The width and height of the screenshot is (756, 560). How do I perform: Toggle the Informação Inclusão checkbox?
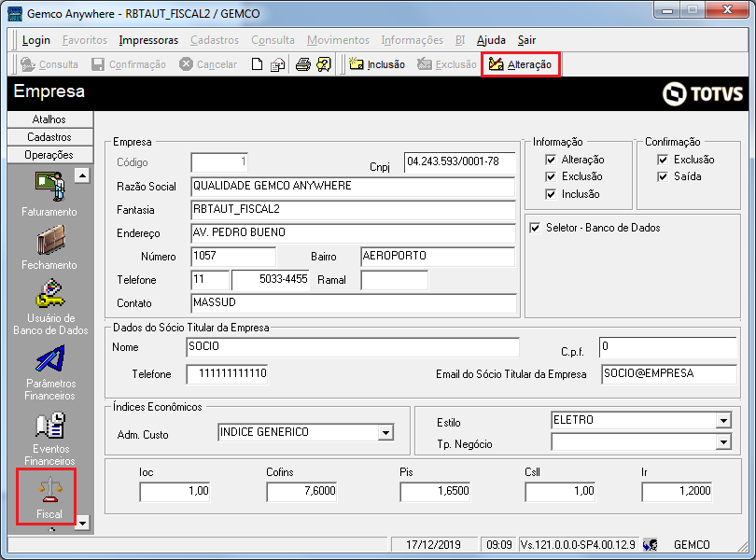click(551, 194)
